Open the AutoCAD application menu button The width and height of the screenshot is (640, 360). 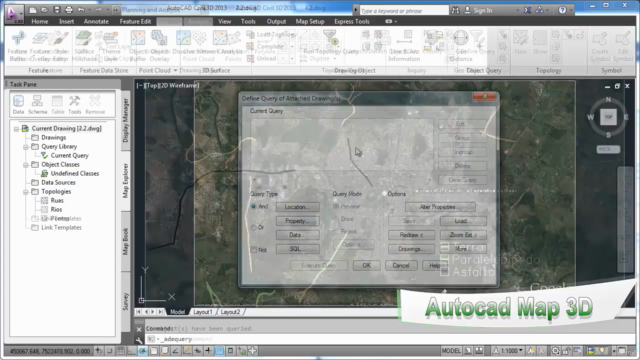tap(14, 14)
